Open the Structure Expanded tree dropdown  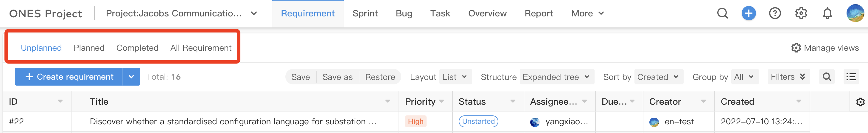(557, 77)
